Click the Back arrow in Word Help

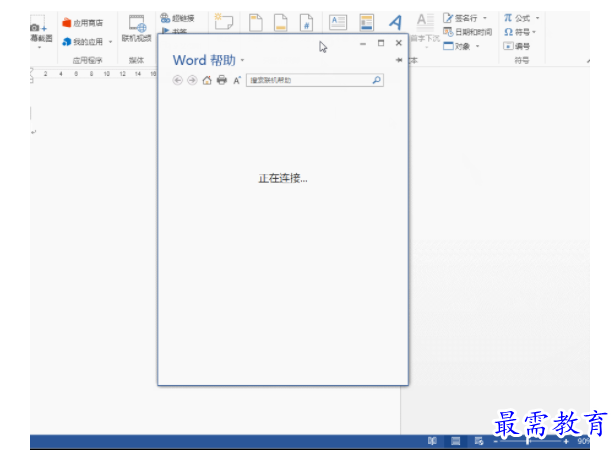point(178,80)
